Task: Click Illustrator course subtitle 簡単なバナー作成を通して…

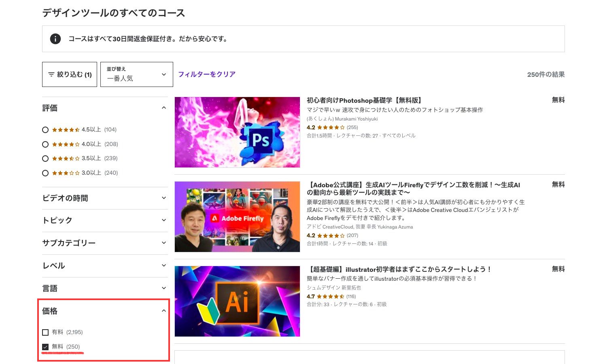Action: click(x=392, y=279)
